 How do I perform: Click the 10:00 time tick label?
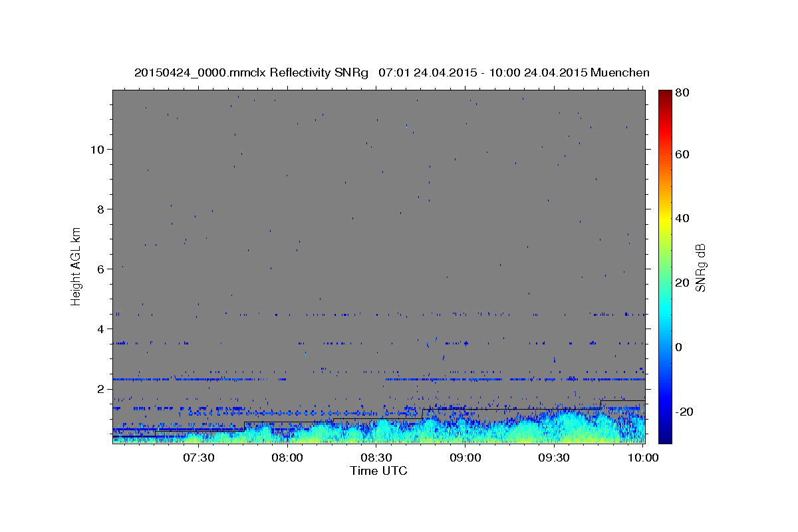643,458
